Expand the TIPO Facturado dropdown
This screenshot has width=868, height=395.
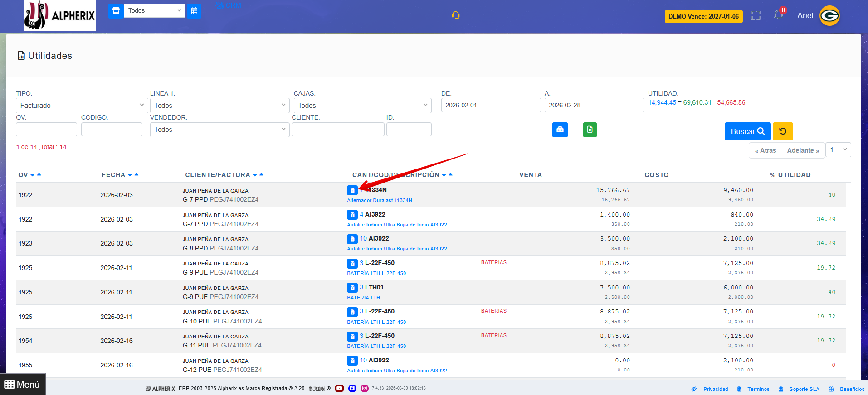[x=82, y=106]
